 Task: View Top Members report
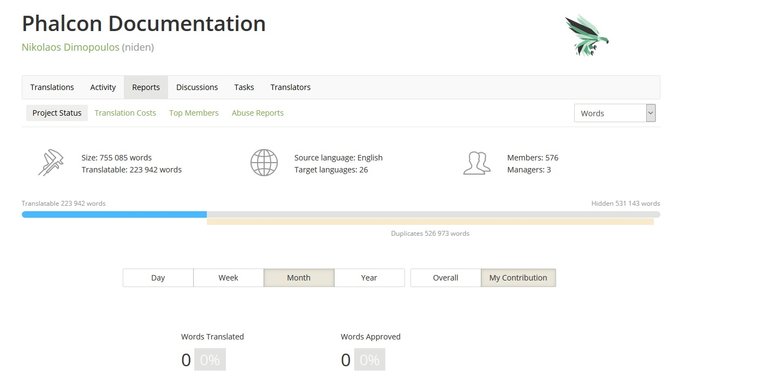coord(194,113)
